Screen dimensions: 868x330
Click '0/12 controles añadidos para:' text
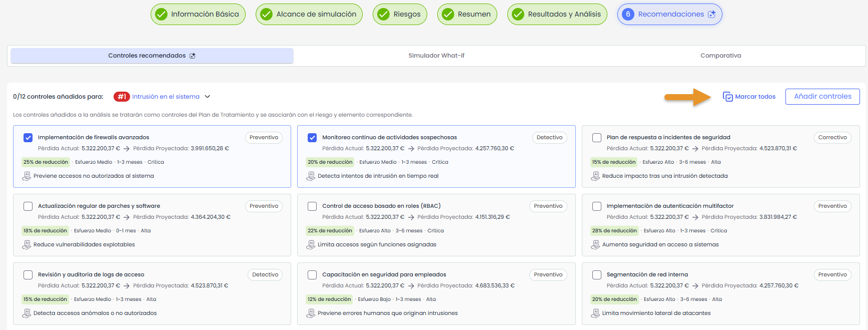point(58,97)
